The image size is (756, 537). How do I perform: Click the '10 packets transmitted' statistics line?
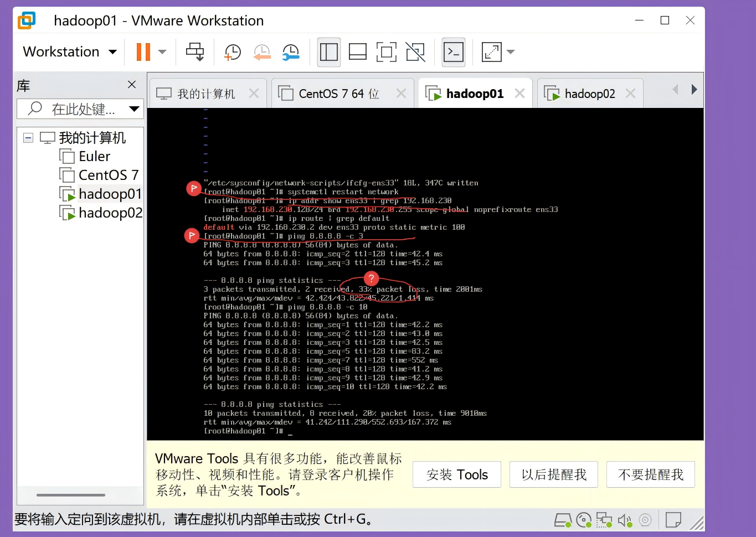(345, 413)
